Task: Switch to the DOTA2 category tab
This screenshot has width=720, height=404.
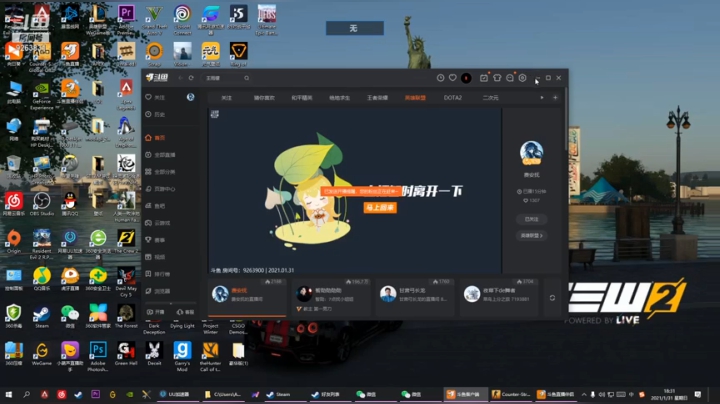Action: click(453, 98)
